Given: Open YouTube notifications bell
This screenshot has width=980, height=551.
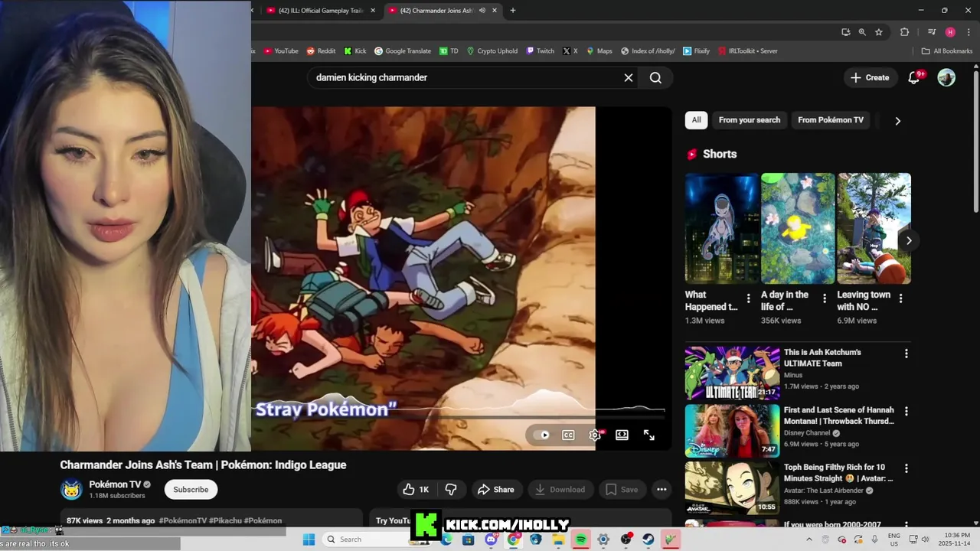Looking at the screenshot, I should tap(914, 77).
